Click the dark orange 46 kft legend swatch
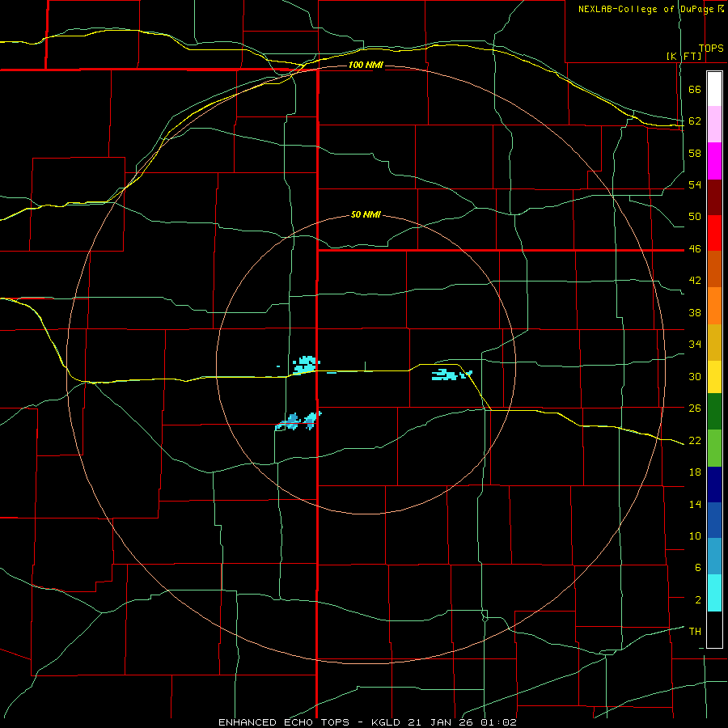The image size is (728, 728). coord(714,269)
